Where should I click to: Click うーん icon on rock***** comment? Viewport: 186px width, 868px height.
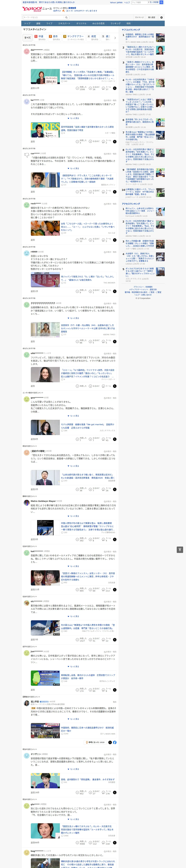[x=103, y=240]
